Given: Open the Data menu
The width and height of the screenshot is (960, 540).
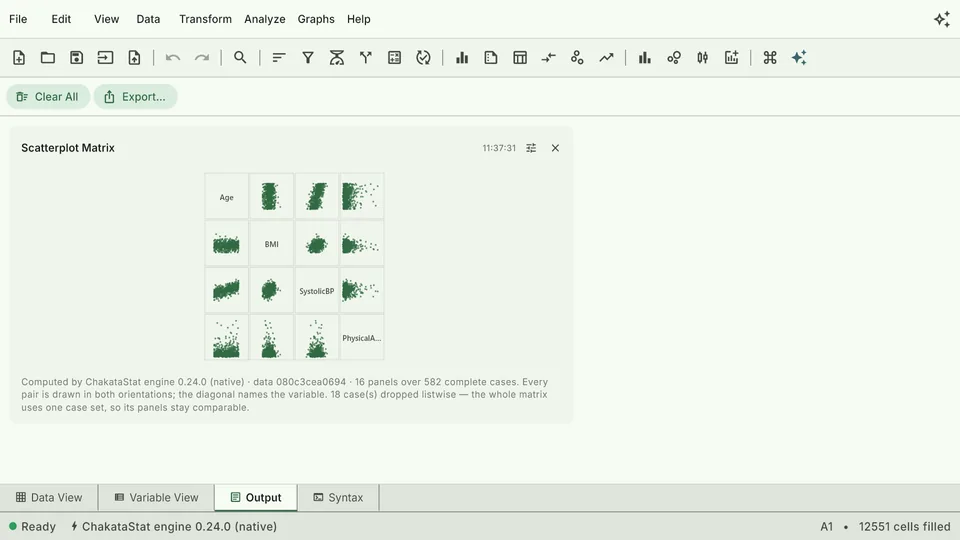Looking at the screenshot, I should 148,19.
